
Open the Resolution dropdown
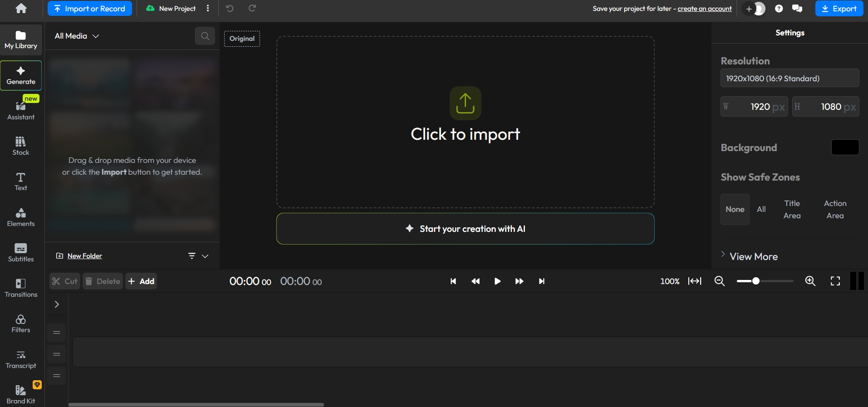pos(790,78)
